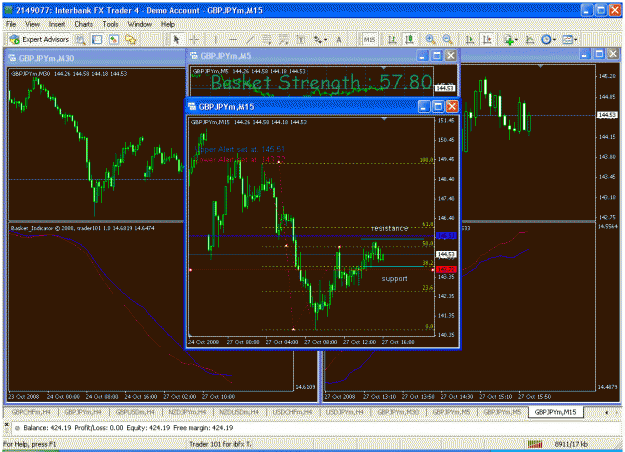The height and width of the screenshot is (452, 625).
Task: Open the Window menu
Action: click(x=140, y=24)
